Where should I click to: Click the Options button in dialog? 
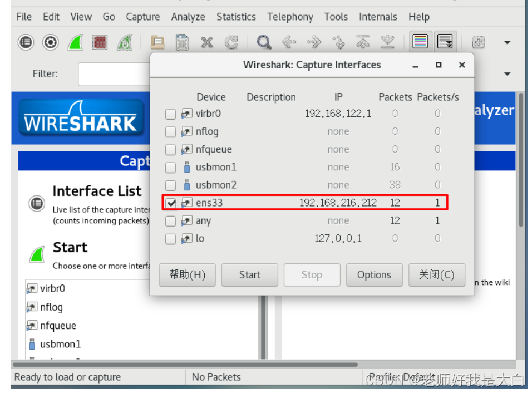[x=374, y=275]
